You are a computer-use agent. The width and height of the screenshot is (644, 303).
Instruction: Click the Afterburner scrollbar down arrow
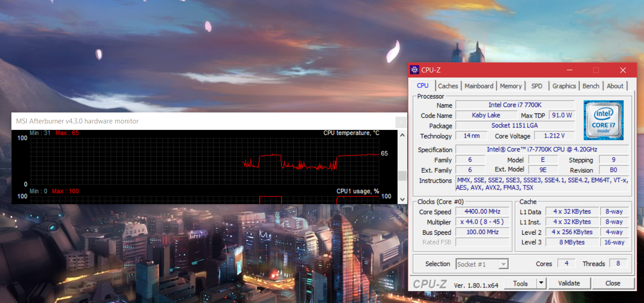[402, 199]
